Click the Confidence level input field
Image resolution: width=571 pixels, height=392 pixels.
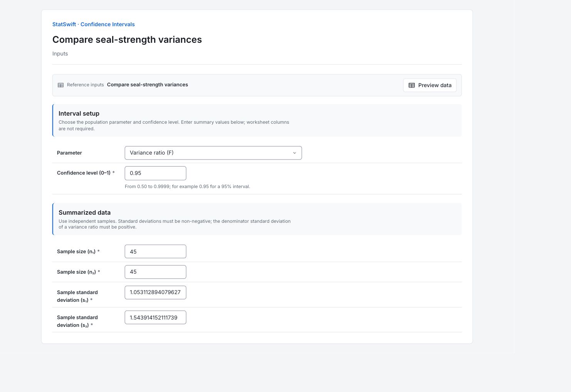[x=155, y=173]
